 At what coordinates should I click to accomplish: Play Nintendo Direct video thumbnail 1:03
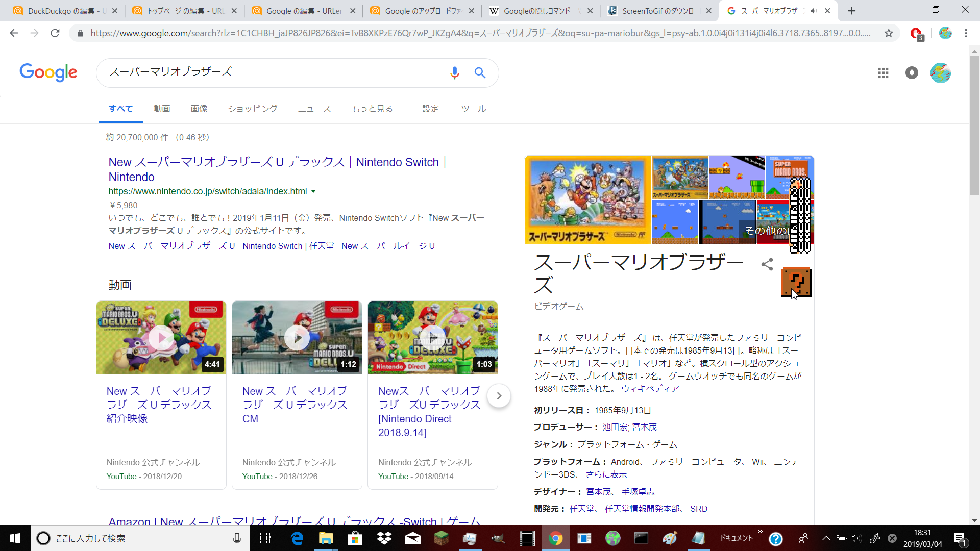433,338
